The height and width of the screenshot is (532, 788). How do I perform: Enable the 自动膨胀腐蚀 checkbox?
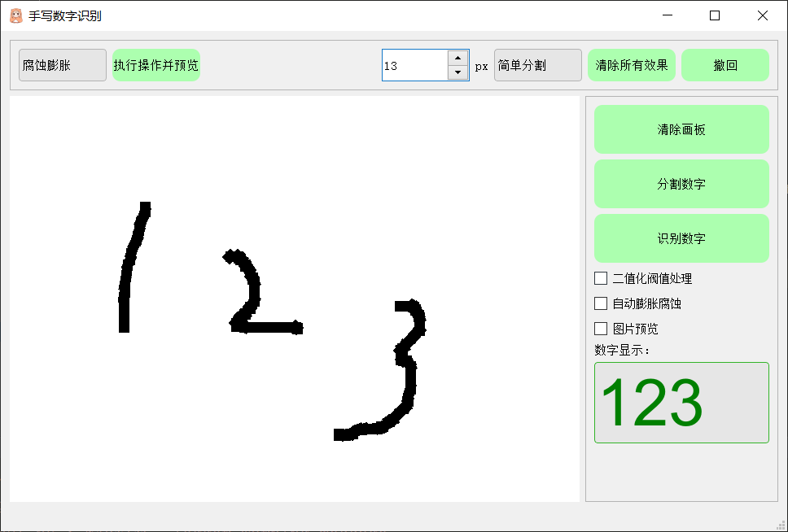click(600, 303)
